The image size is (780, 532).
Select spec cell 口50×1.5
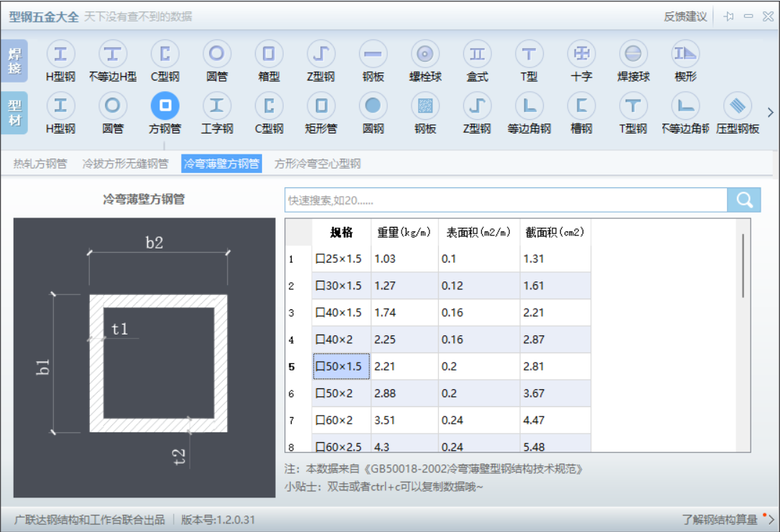[341, 366]
